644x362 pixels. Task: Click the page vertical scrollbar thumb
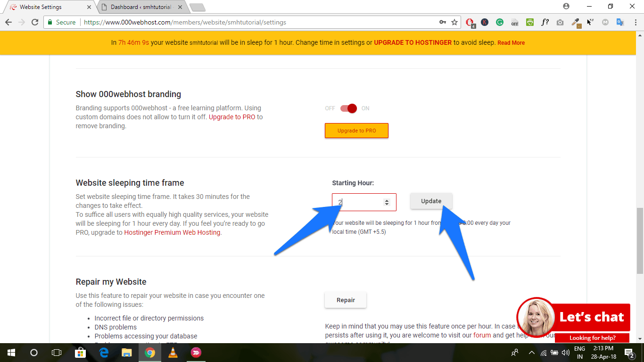point(640,240)
